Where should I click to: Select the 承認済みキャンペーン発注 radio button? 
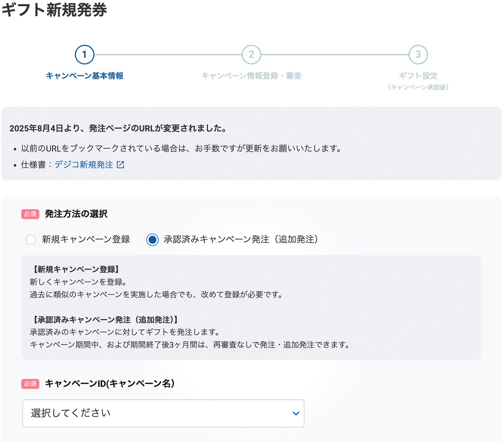[x=152, y=240]
